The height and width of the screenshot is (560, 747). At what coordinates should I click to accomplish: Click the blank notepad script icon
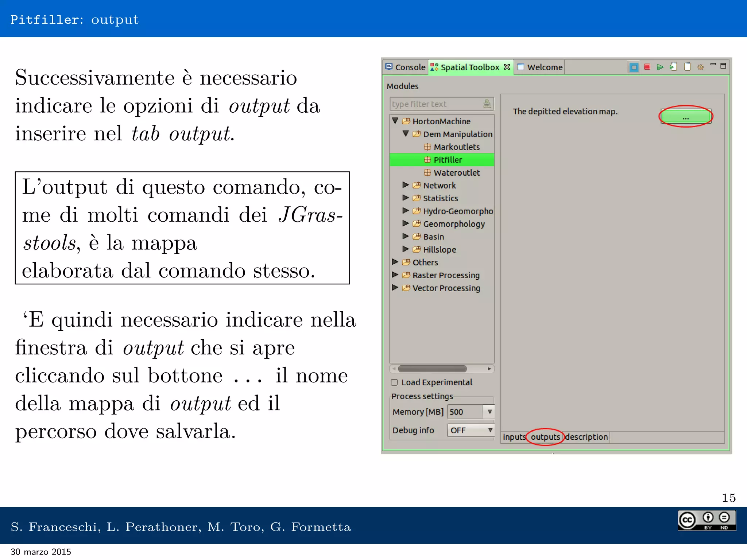[687, 67]
